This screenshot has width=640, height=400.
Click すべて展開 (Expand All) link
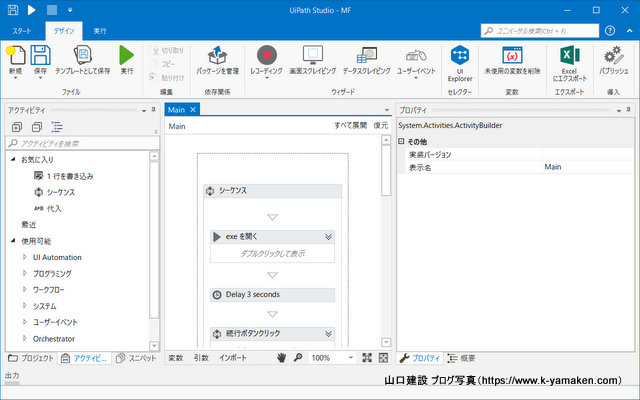point(350,127)
